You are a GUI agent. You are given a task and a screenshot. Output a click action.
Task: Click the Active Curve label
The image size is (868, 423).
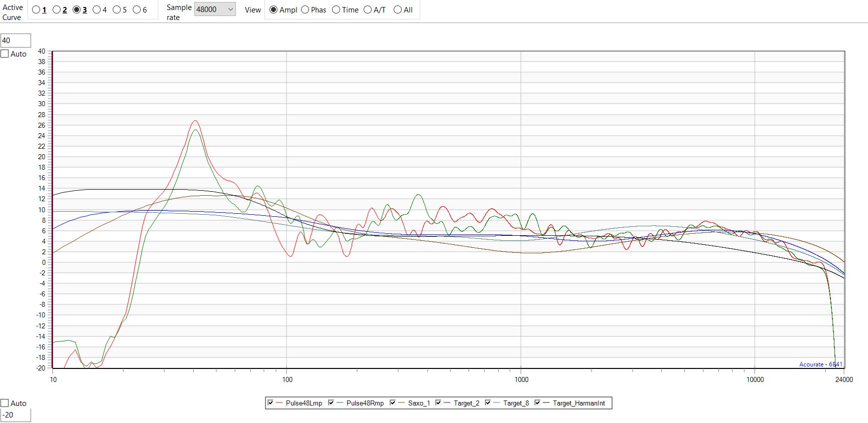pyautogui.click(x=13, y=13)
